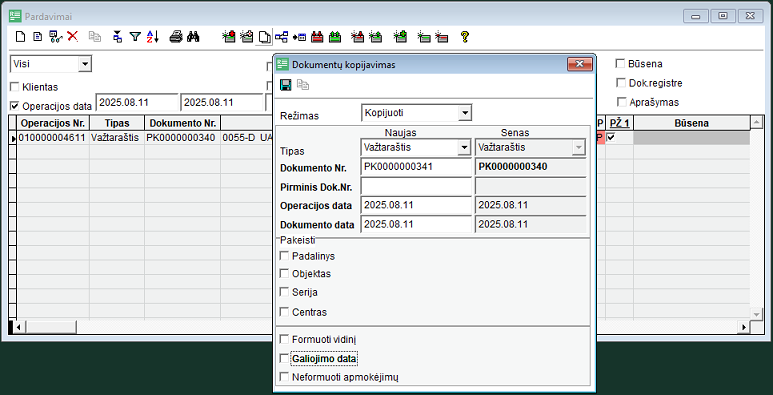Delete record with the red X icon
Image resolution: width=773 pixels, height=395 pixels.
(x=73, y=36)
